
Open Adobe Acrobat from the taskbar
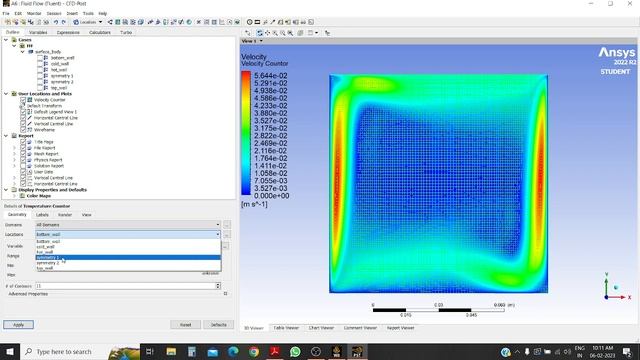tap(275, 351)
